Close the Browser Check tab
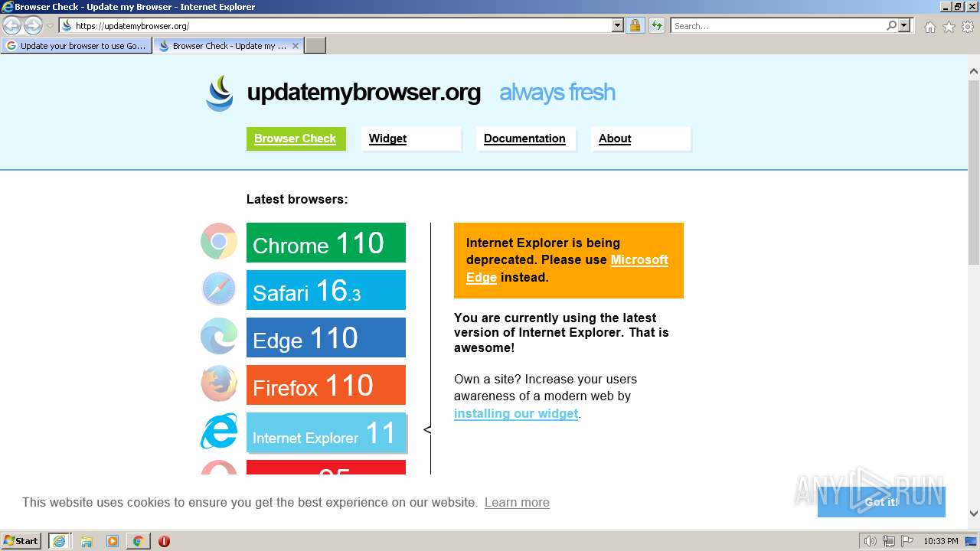 click(x=296, y=46)
